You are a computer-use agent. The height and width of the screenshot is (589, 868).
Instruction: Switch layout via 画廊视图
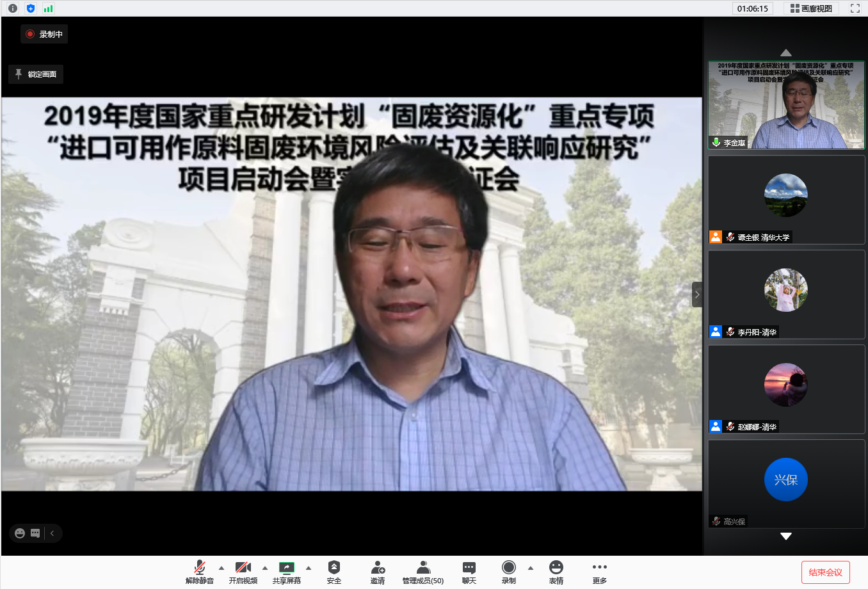pyautogui.click(x=811, y=8)
